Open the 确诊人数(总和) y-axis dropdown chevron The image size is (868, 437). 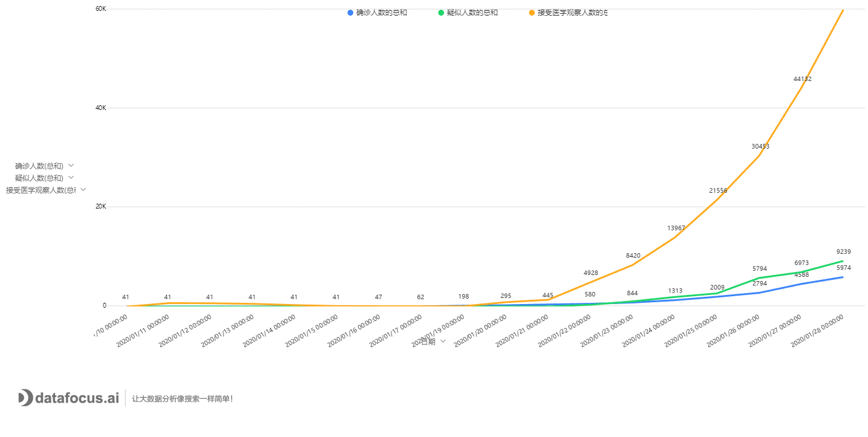(x=71, y=165)
